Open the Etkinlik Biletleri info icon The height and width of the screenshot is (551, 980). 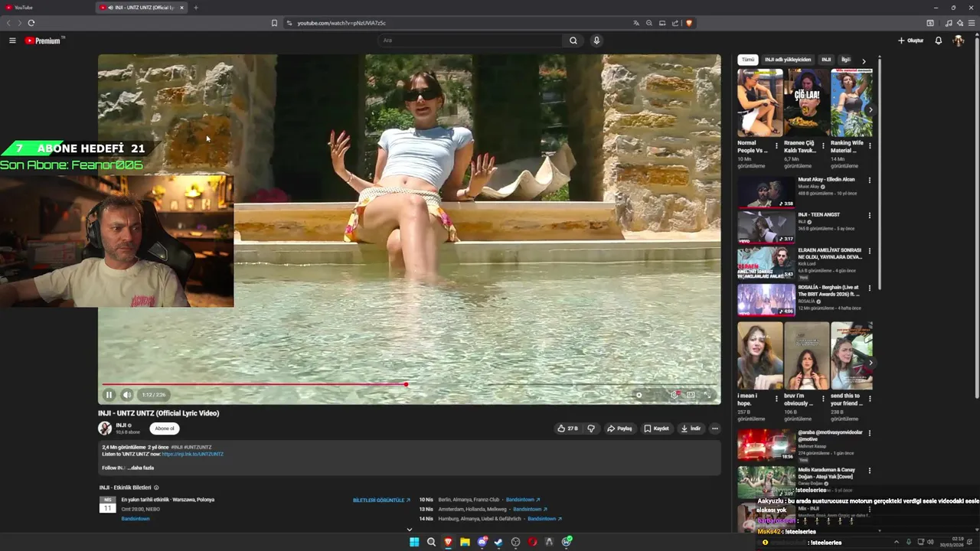pyautogui.click(x=156, y=487)
